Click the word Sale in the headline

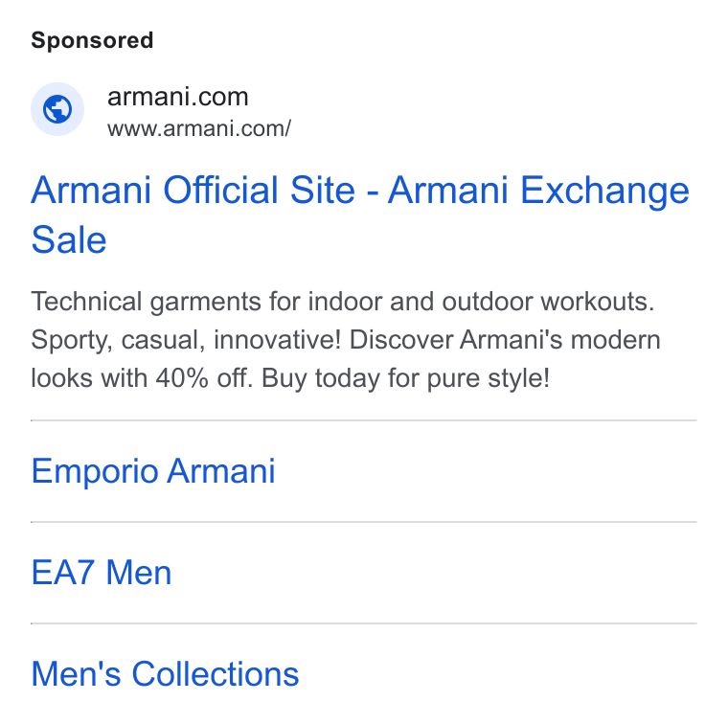[69, 240]
